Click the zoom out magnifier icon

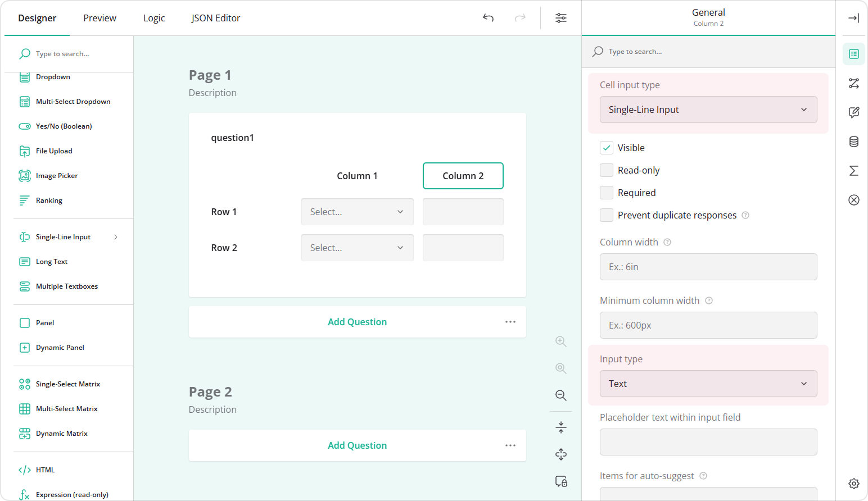coord(560,395)
